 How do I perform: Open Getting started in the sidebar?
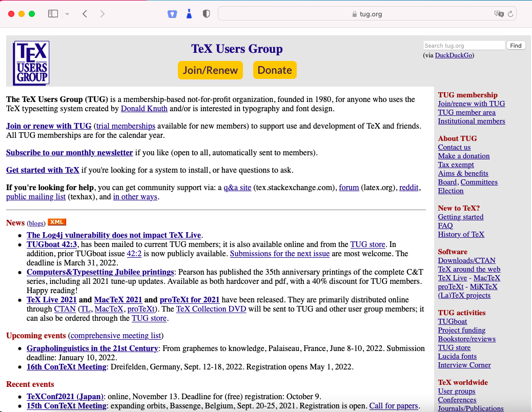(460, 217)
